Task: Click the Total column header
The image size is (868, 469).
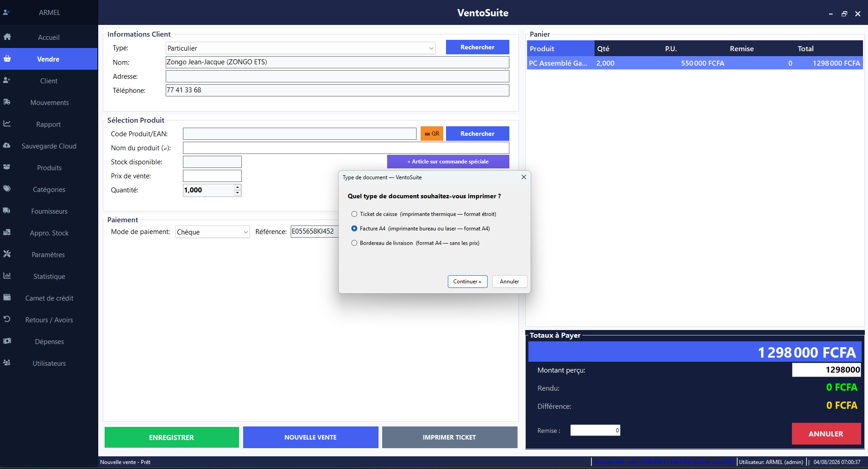Action: pos(829,48)
